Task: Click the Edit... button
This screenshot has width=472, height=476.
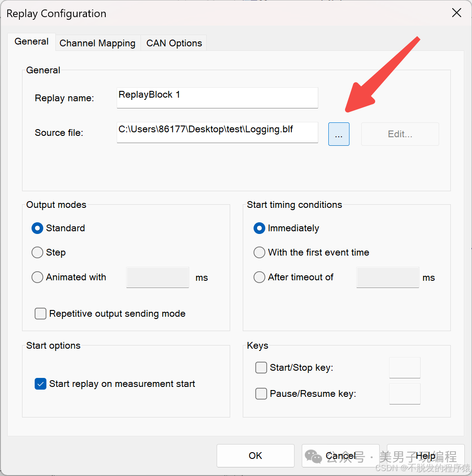Action: pos(399,134)
